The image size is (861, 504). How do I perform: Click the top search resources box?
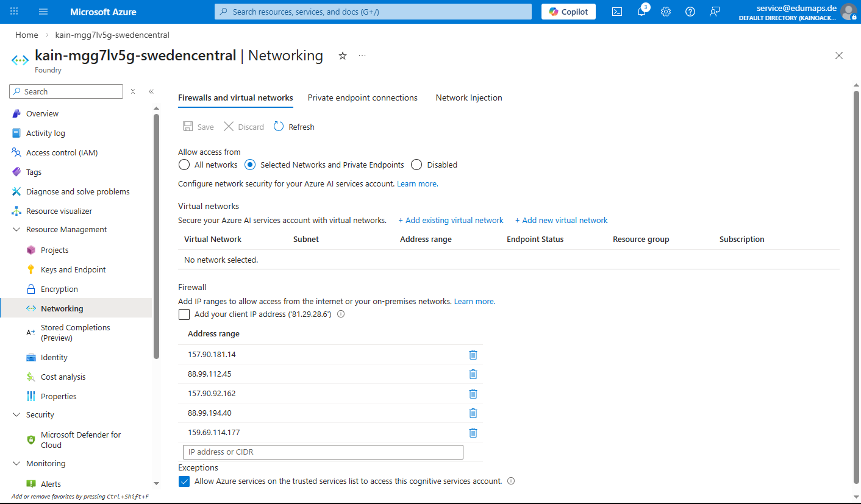coord(373,12)
